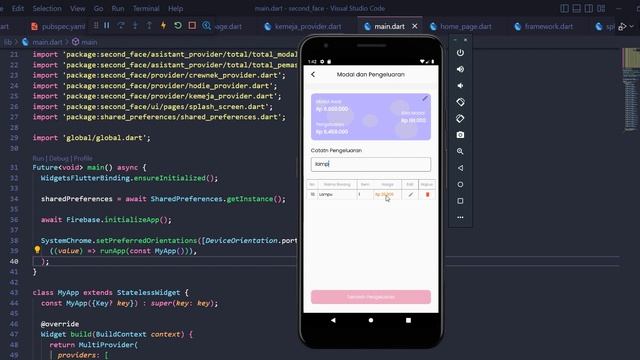Go back from Modal dan Pengeluaran screen
This screenshot has height=360, width=640.
point(313,74)
